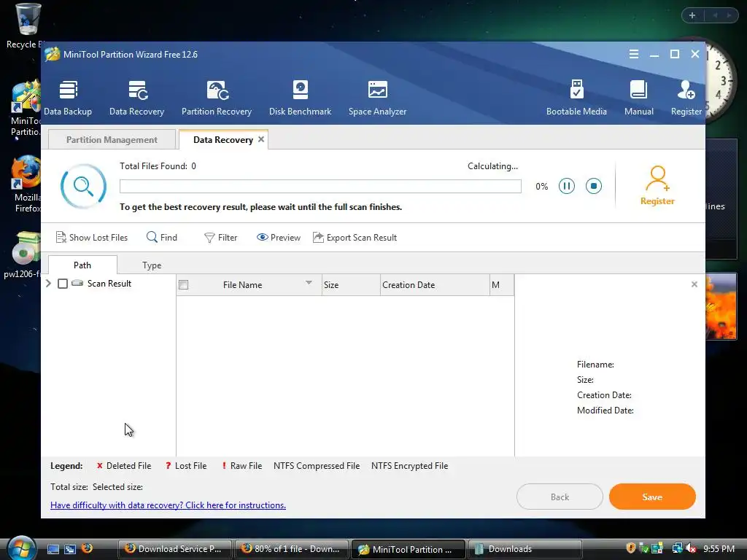Open Downloads taskbar window
747x560 pixels.
click(x=525, y=549)
